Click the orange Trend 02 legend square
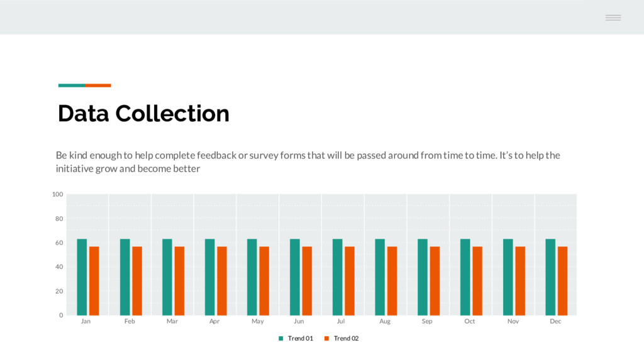The image size is (644, 362). [326, 339]
